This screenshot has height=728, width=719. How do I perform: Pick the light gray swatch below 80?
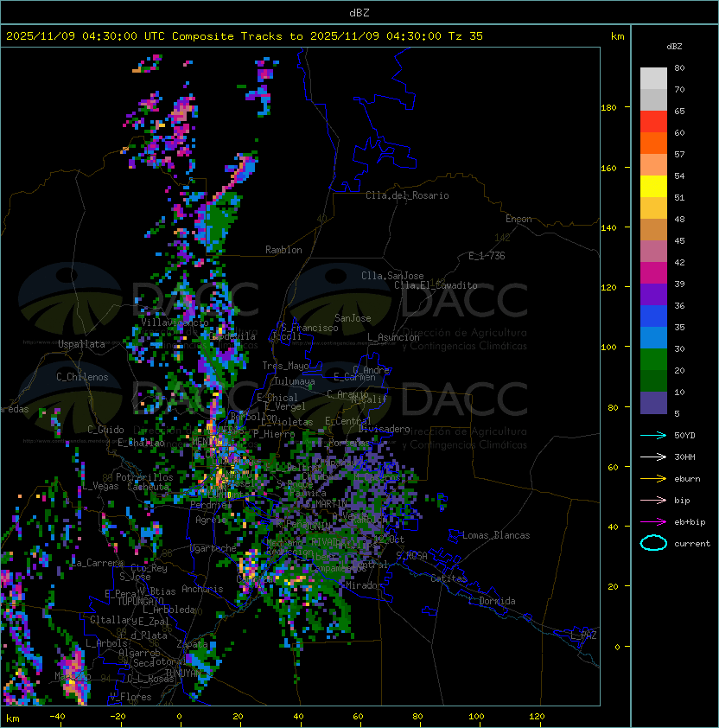tap(653, 78)
